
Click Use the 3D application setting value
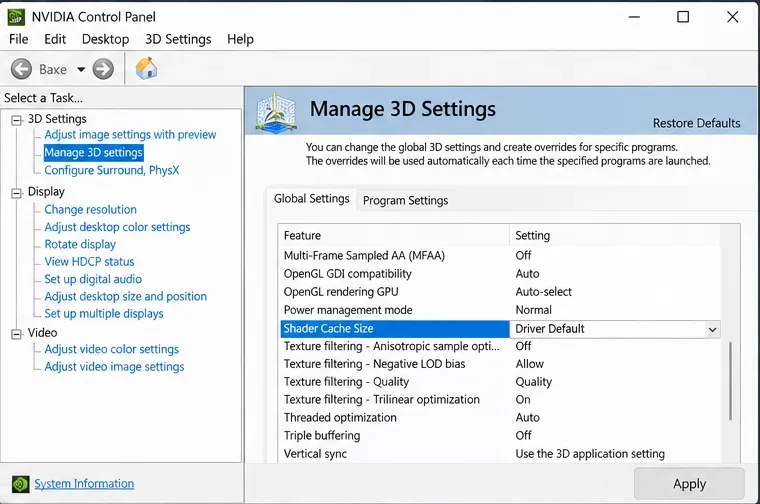(x=590, y=454)
